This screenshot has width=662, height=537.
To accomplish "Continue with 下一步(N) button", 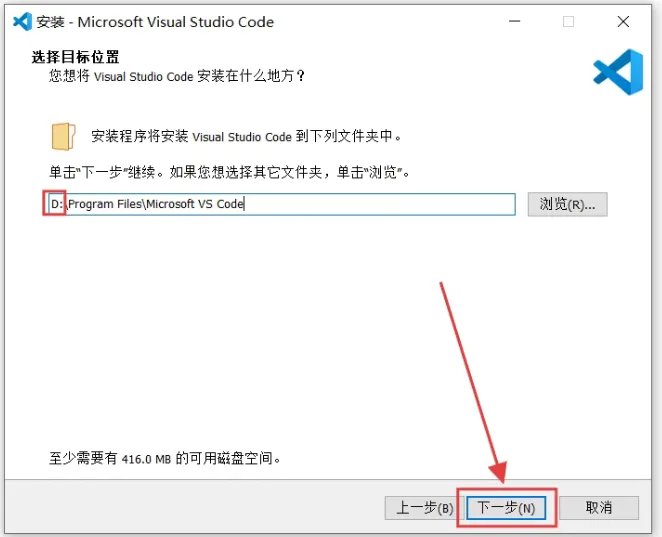I will pyautogui.click(x=506, y=508).
